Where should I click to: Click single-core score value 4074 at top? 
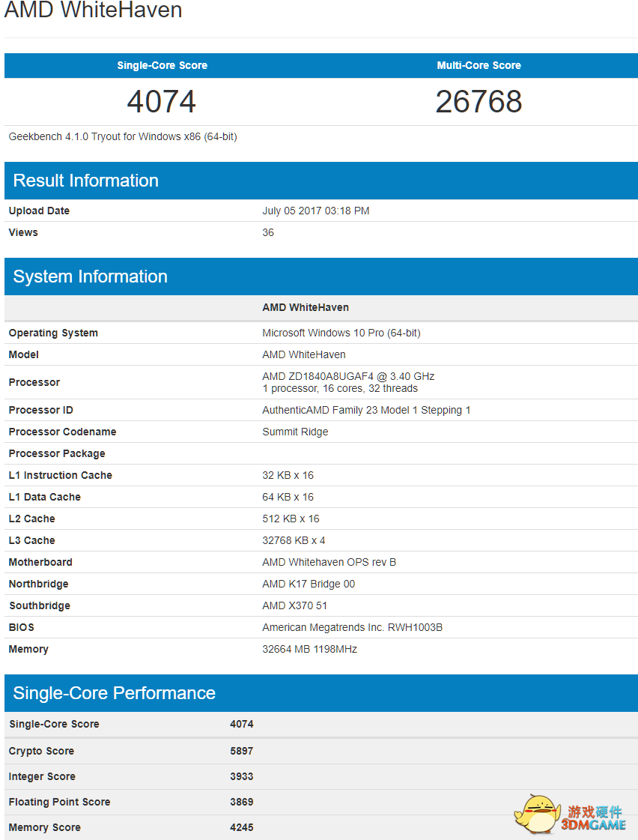click(162, 101)
